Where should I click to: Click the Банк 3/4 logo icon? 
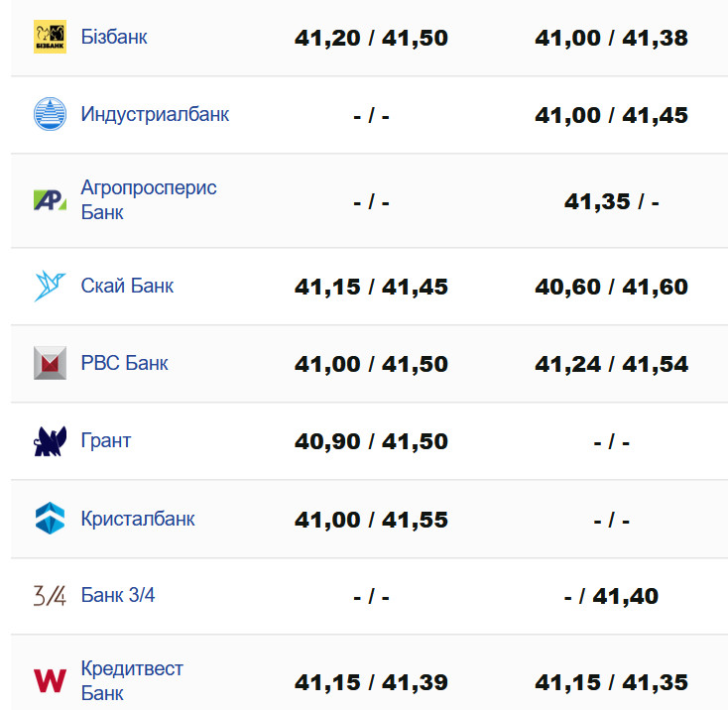point(50,596)
